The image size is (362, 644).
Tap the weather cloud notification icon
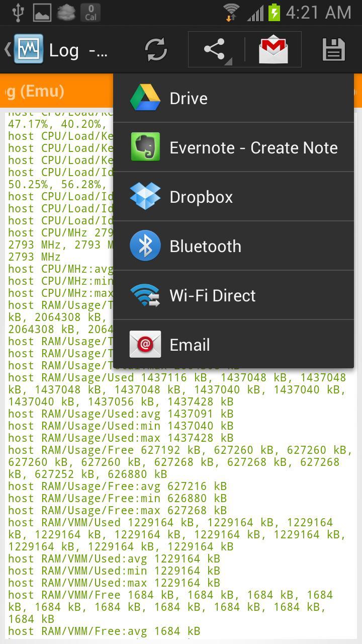(66, 13)
